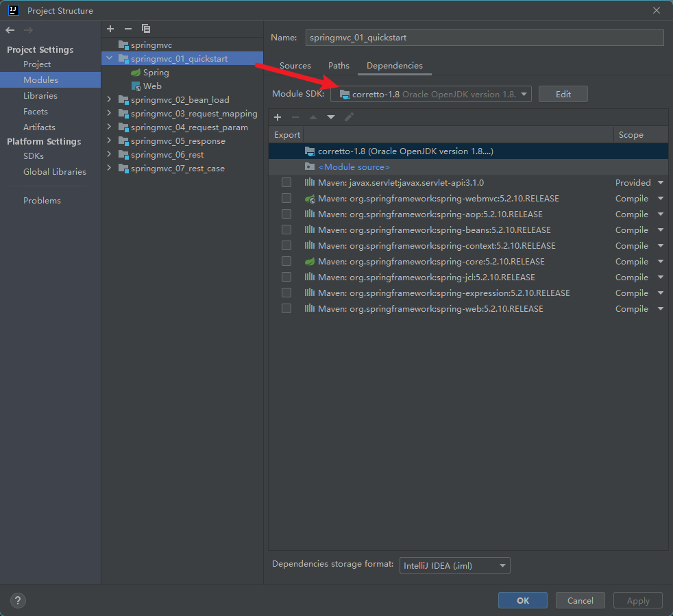
Task: Click the Apply button
Action: point(638,600)
